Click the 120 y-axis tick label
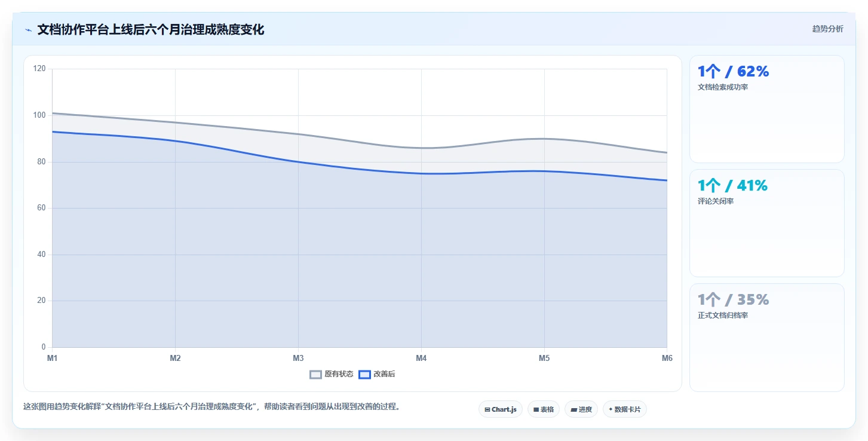The width and height of the screenshot is (868, 441). click(x=39, y=69)
